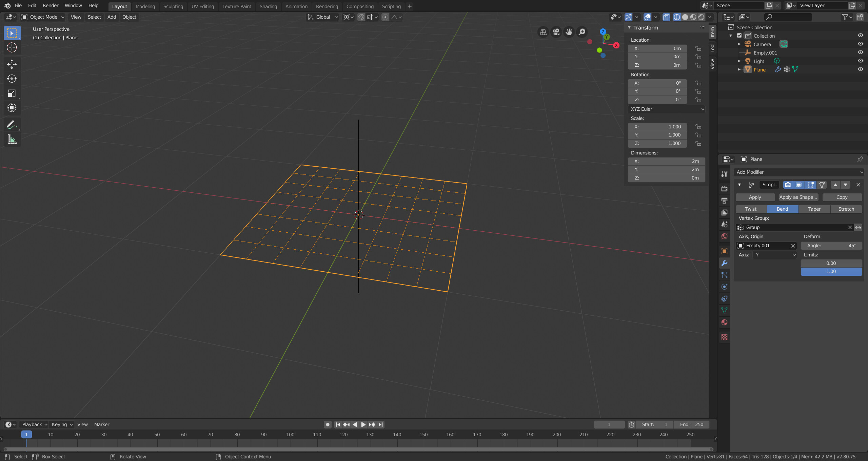
Task: Open the XYZ Euler rotation mode dropdown
Action: click(x=667, y=109)
